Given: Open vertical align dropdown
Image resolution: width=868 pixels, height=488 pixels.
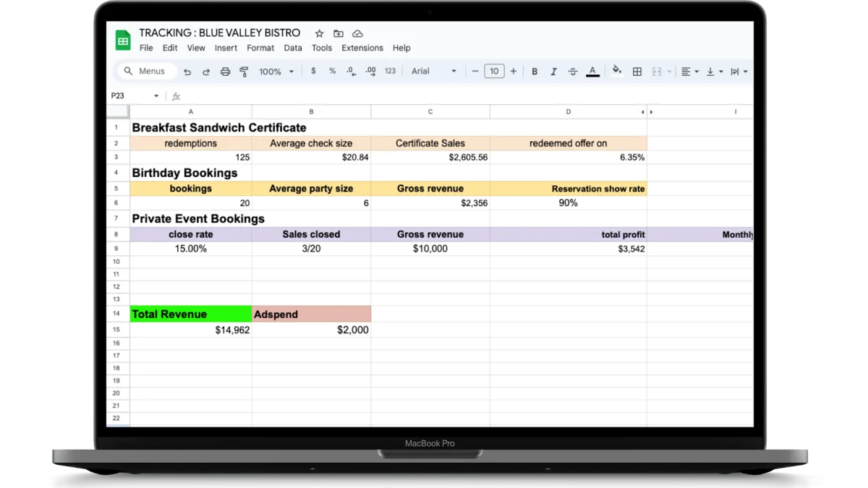Looking at the screenshot, I should tap(714, 72).
